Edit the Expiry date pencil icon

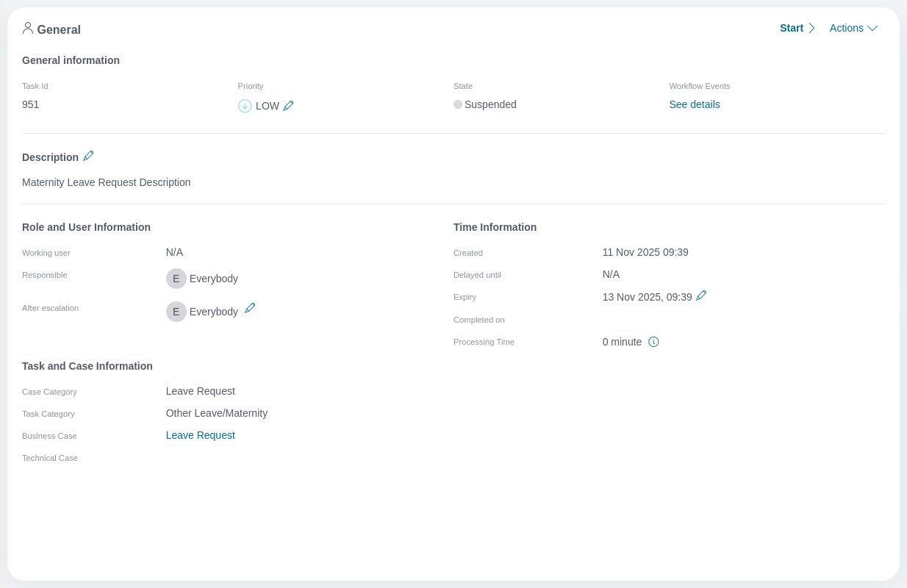pos(701,295)
